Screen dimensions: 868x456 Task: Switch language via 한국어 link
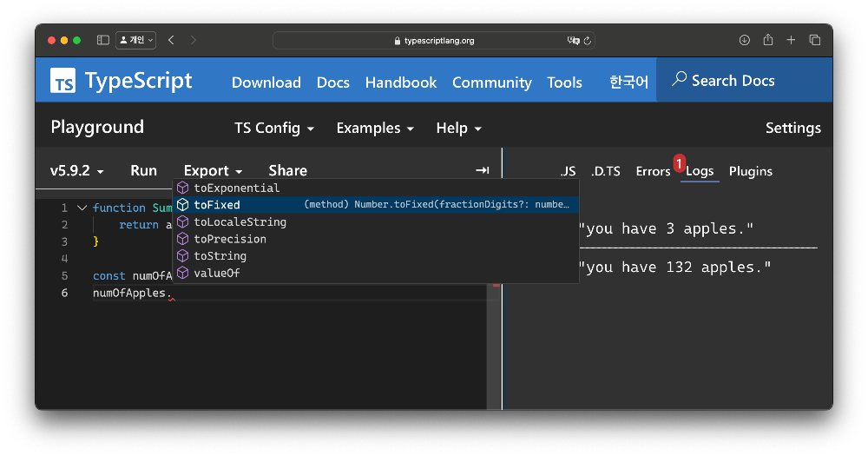(628, 82)
